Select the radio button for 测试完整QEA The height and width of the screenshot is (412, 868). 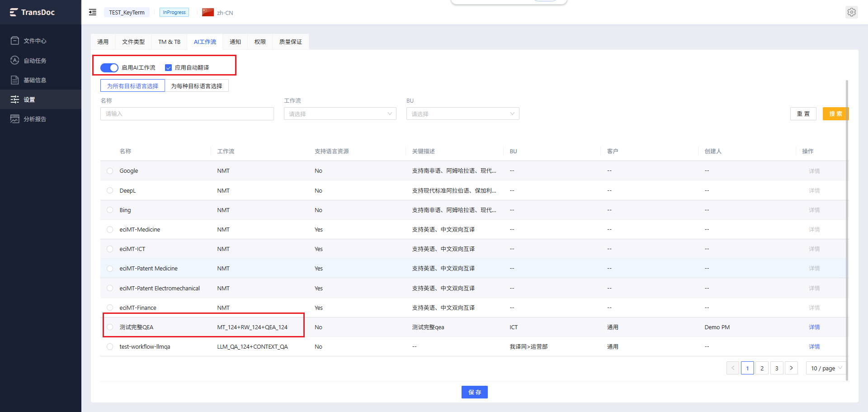click(x=110, y=327)
